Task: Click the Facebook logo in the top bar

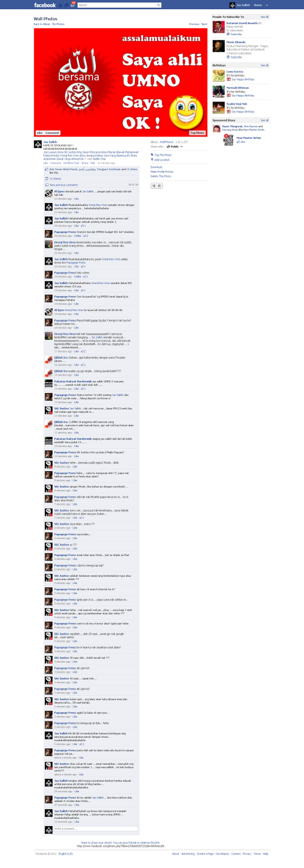Action: click(45, 5)
